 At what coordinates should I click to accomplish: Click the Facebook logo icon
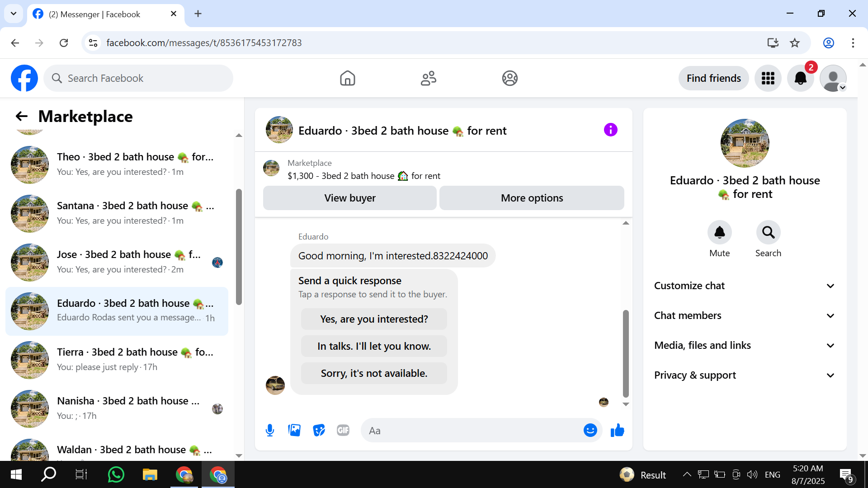coord(24,78)
